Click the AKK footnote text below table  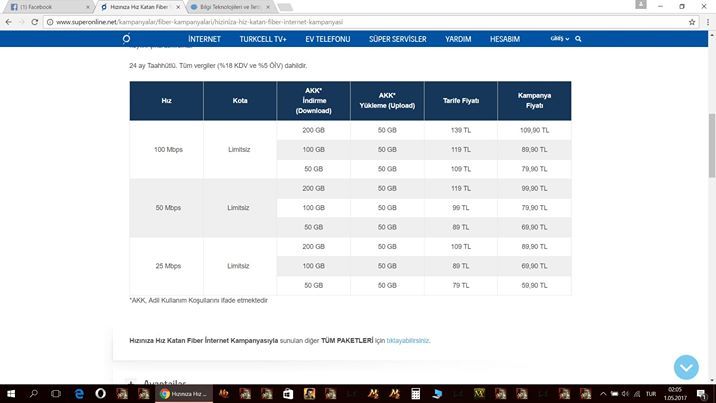[199, 300]
